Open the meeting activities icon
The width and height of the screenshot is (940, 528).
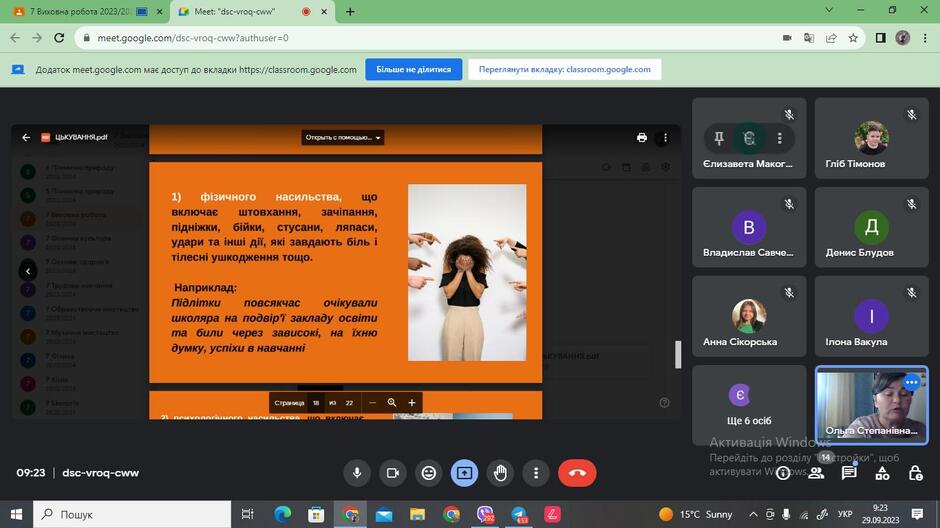click(882, 473)
